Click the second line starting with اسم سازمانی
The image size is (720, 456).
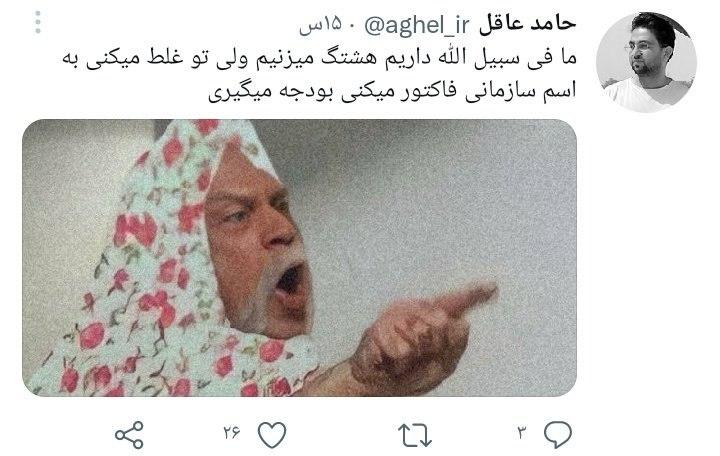[x=392, y=91]
